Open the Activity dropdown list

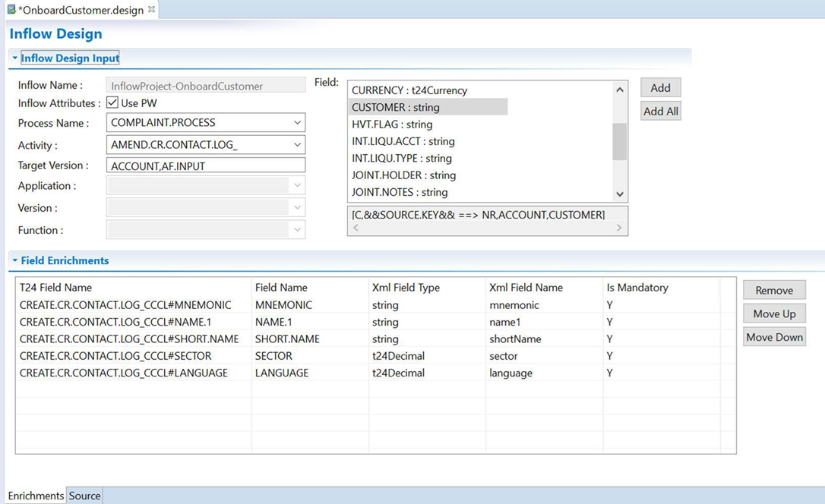(296, 145)
